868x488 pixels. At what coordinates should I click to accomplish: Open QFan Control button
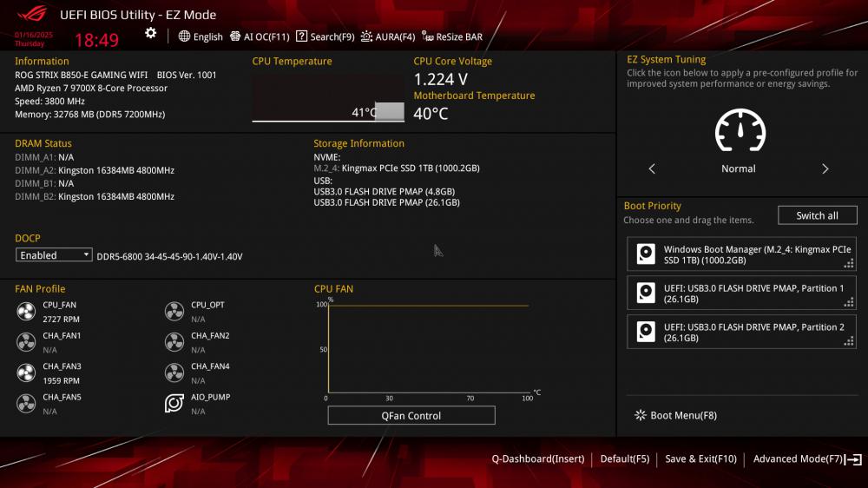(x=411, y=415)
